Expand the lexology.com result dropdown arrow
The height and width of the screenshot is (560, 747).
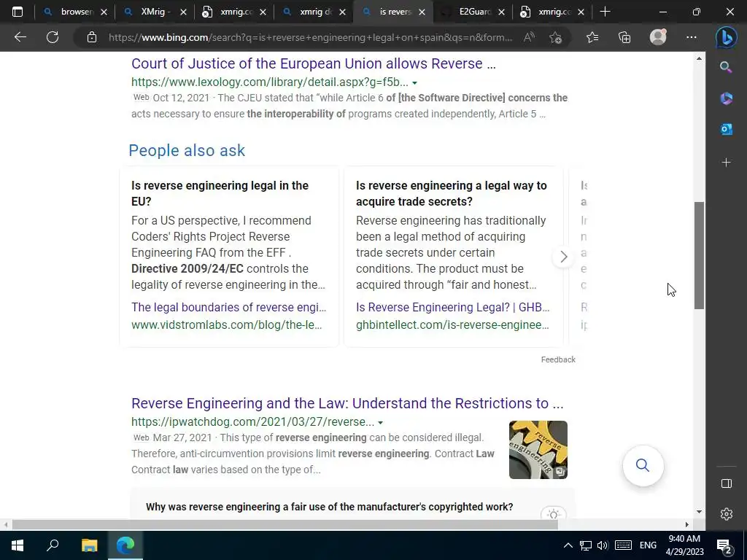pyautogui.click(x=414, y=83)
